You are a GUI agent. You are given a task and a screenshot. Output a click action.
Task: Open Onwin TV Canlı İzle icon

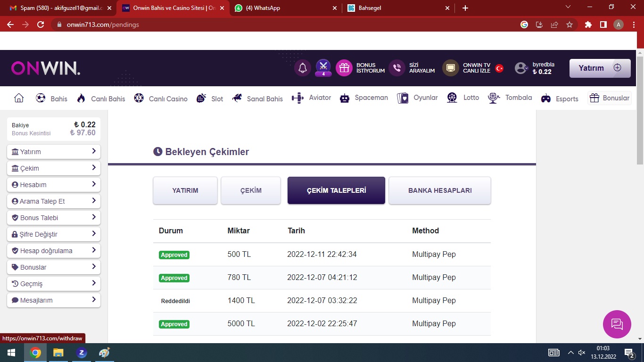(x=451, y=68)
